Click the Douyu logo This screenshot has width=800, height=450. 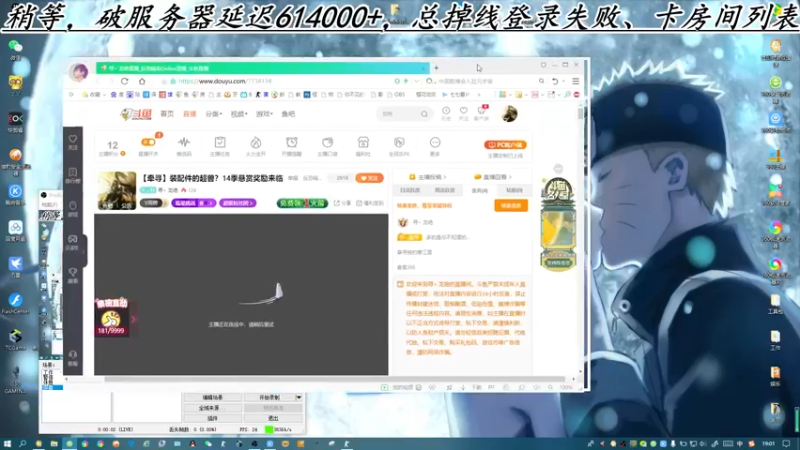pyautogui.click(x=136, y=114)
